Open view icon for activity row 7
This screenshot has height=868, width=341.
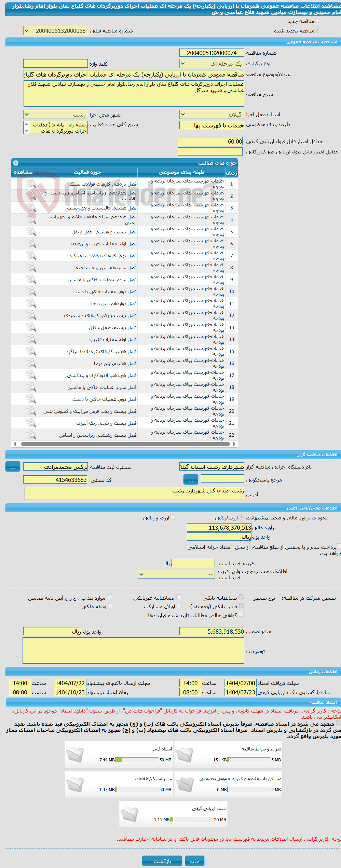(31, 256)
